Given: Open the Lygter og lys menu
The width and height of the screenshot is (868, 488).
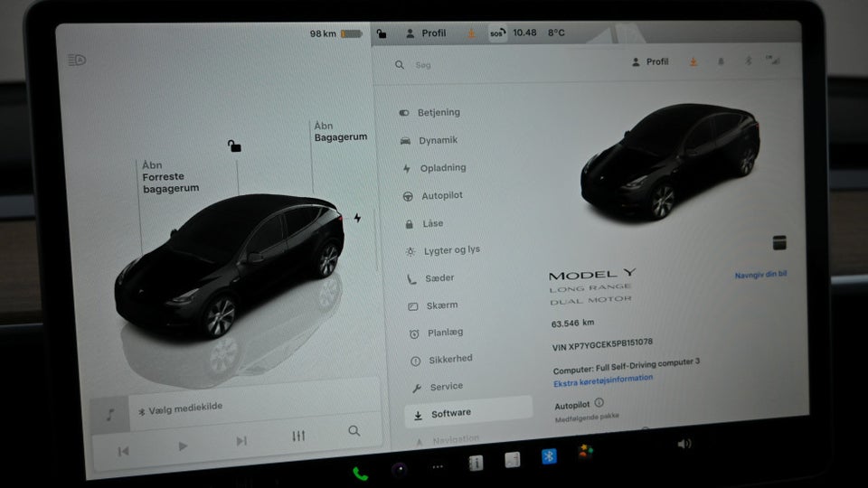Looking at the screenshot, I should pyautogui.click(x=443, y=250).
